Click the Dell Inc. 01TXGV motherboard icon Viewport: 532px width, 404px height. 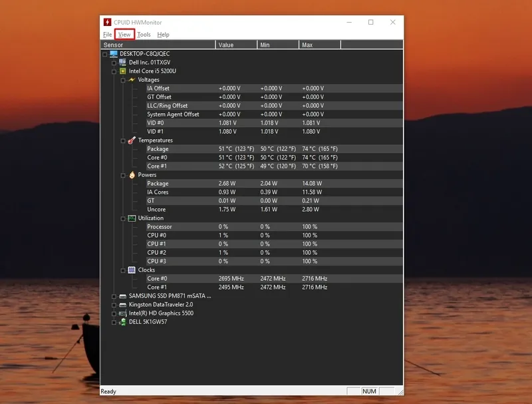(122, 62)
